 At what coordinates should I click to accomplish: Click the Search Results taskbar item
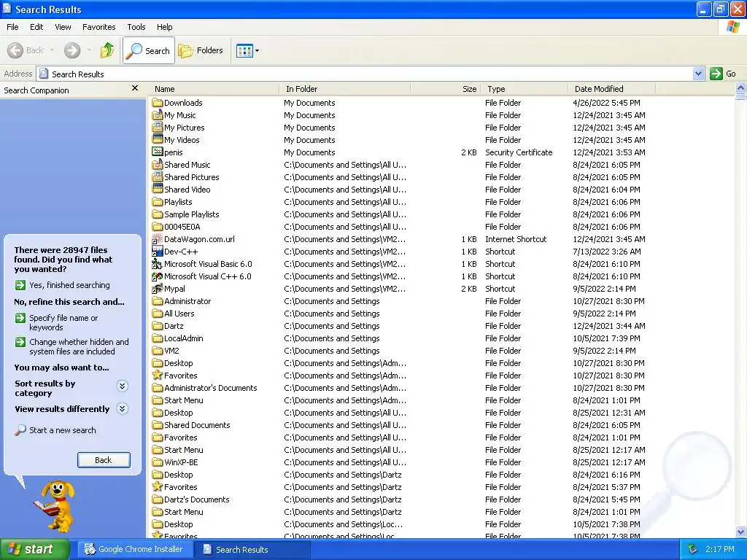tap(252, 549)
